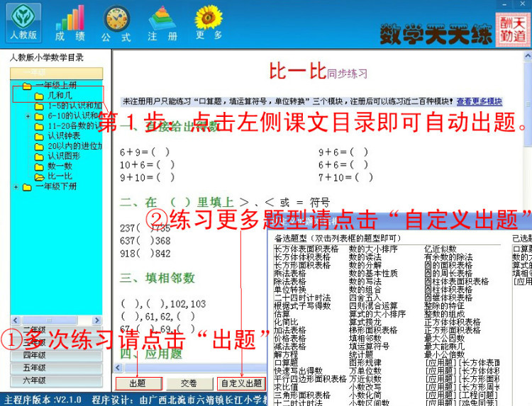This screenshot has width=532, height=406.
Task: Select 比一比 lesson
Action: point(60,176)
